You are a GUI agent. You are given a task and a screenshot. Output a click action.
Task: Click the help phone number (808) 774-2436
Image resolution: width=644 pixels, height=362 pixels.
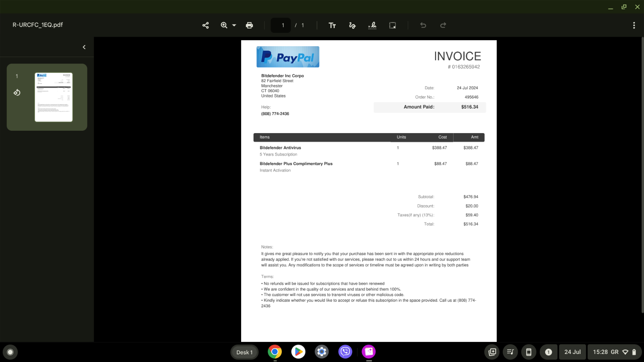tap(275, 114)
